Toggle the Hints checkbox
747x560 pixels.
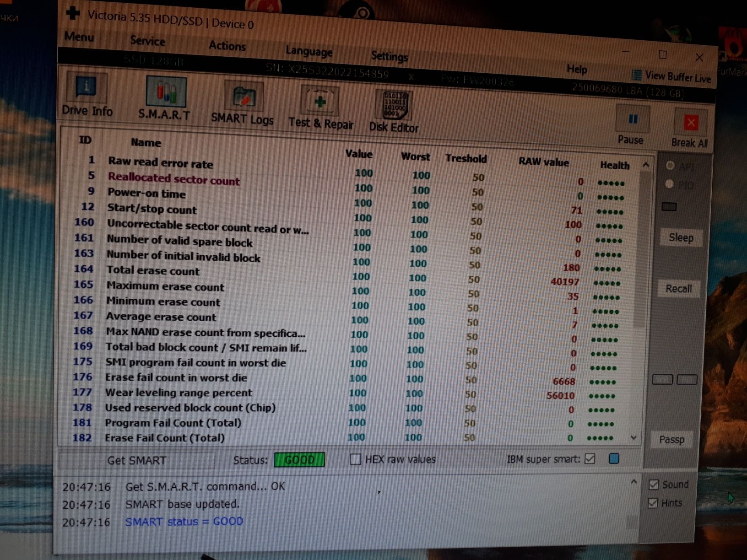(x=653, y=503)
